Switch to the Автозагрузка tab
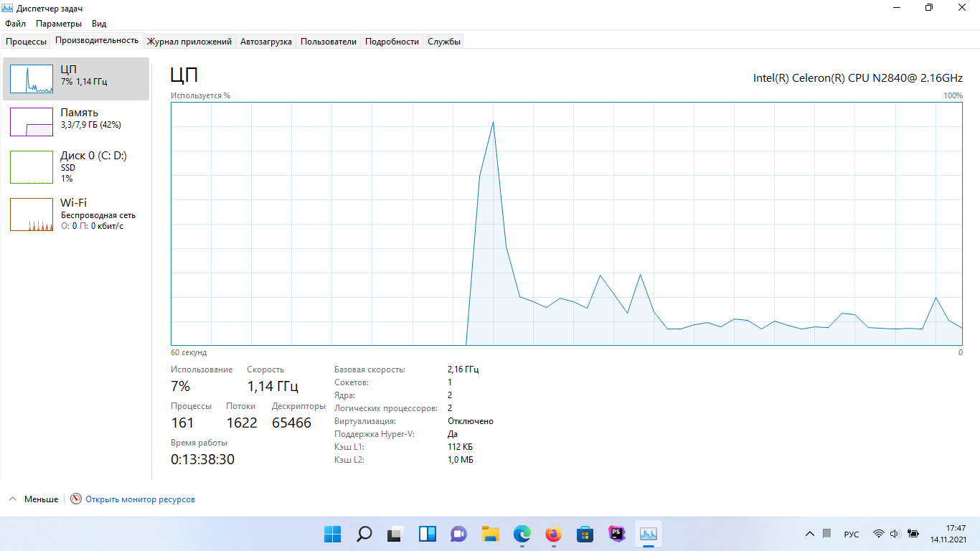The image size is (980, 551). (265, 42)
